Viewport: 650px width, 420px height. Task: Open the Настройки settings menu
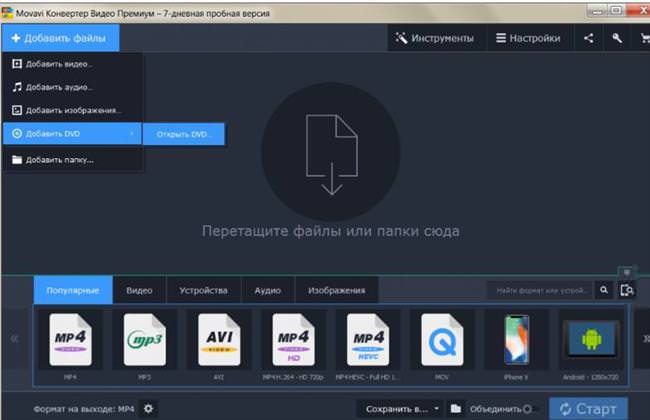click(529, 38)
